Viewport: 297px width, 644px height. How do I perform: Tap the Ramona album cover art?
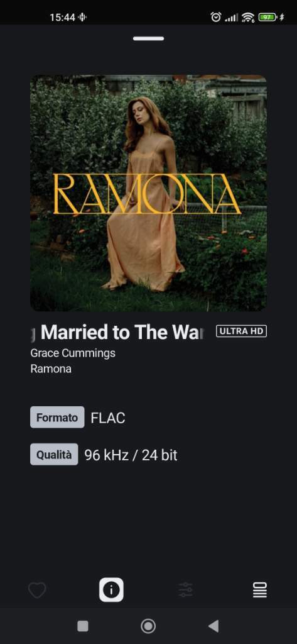click(x=148, y=192)
